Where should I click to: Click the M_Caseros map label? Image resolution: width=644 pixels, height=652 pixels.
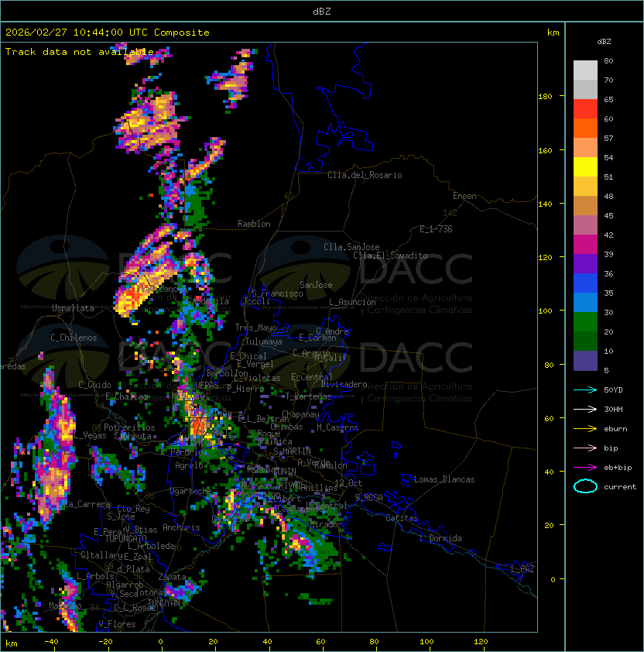[x=337, y=427]
